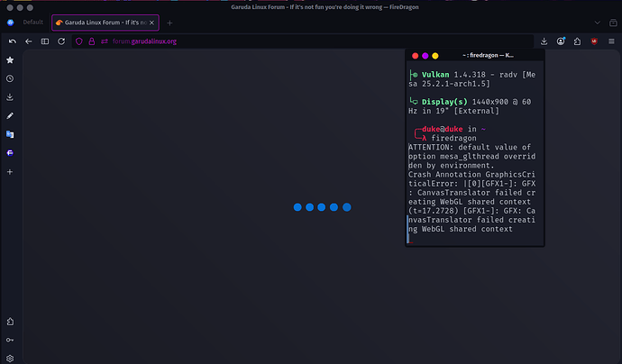
Task: Open the sidebar downloads panel
Action: pos(10,97)
